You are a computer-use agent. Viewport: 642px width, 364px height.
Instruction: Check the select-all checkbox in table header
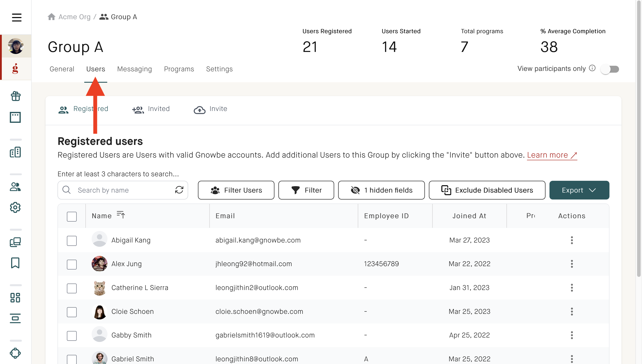coord(72,216)
